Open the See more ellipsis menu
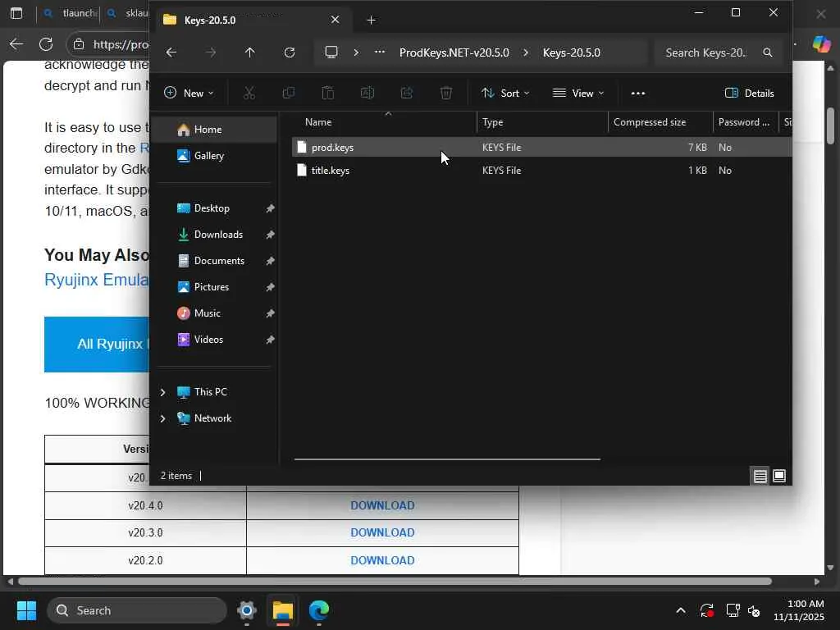840x630 pixels. 638,94
